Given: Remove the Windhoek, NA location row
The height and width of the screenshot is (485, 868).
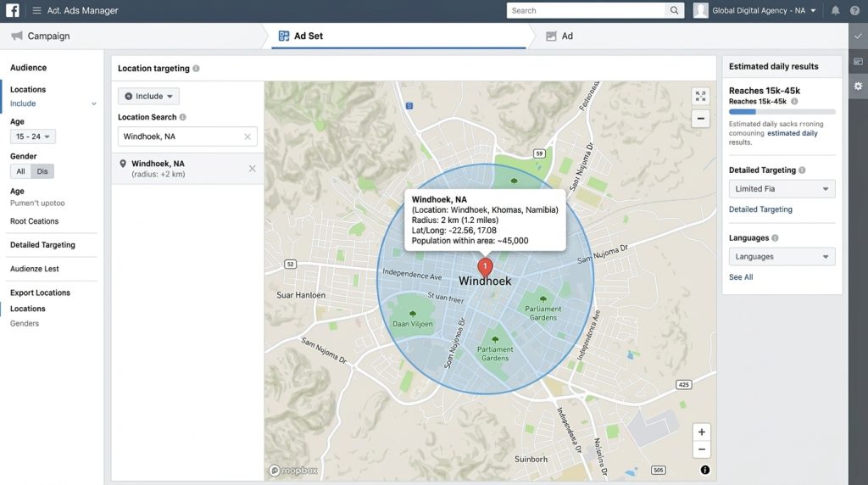Looking at the screenshot, I should pos(253,169).
